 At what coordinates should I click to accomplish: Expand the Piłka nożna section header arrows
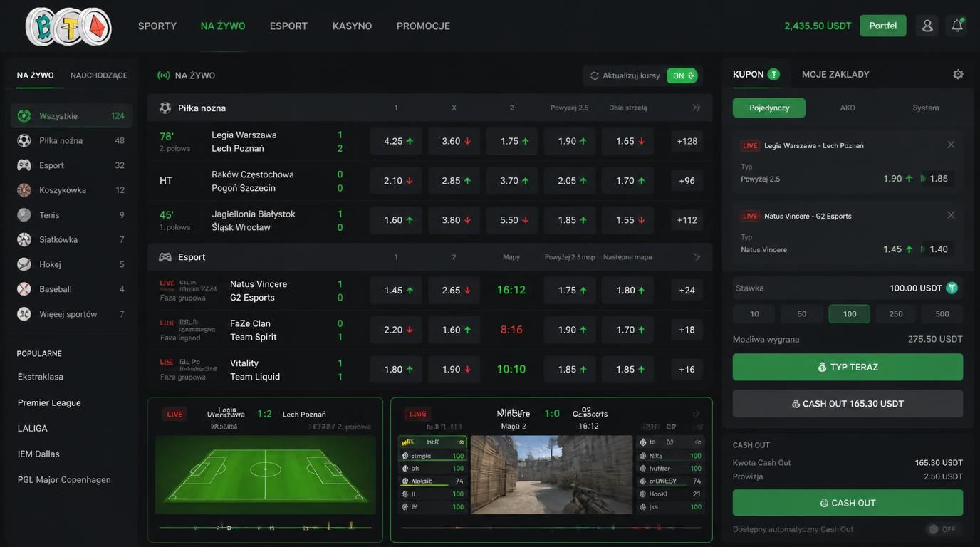(697, 108)
